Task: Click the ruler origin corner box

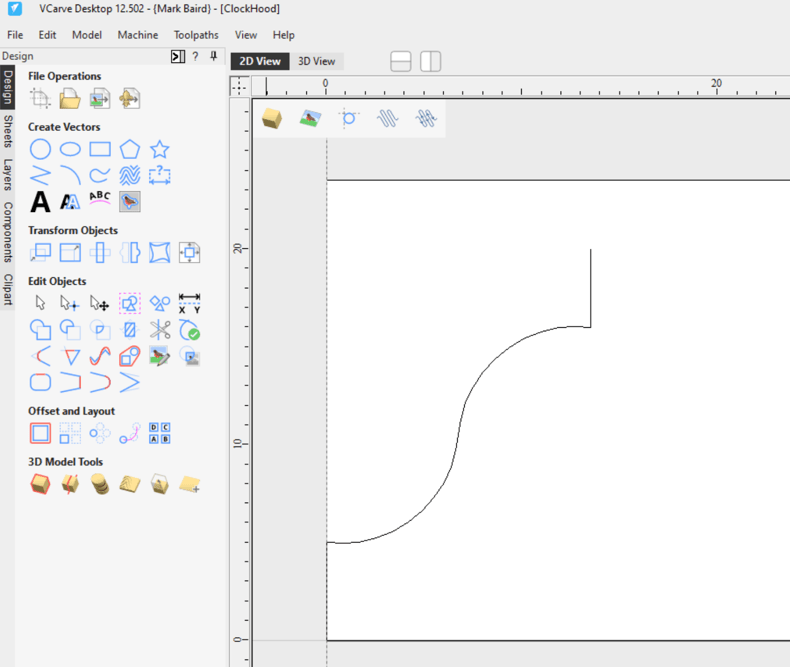Action: (240, 86)
